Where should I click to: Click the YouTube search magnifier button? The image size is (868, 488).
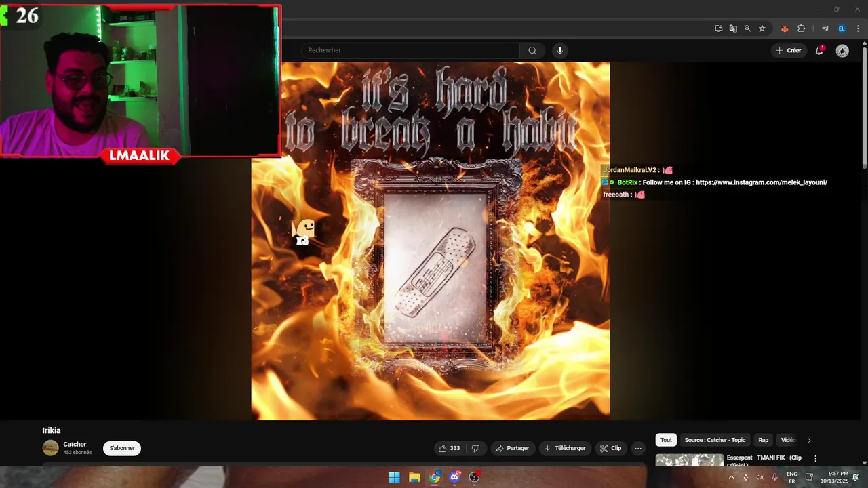pyautogui.click(x=532, y=50)
